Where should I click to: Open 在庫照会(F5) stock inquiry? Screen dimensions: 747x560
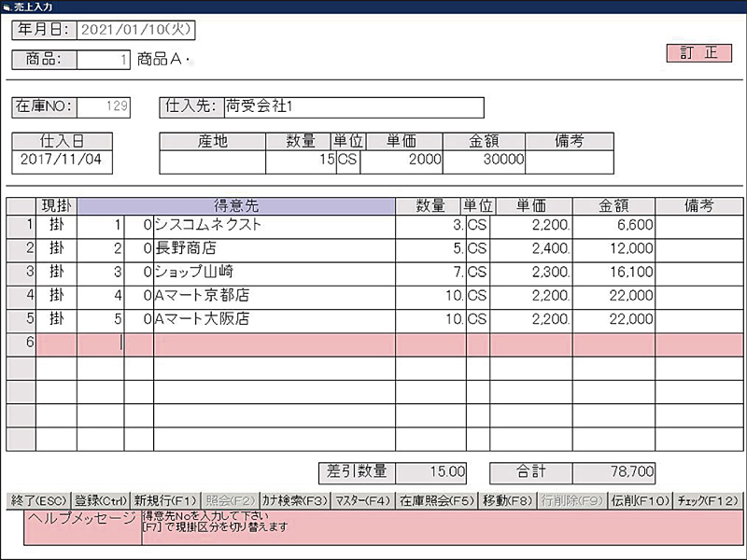point(438,501)
